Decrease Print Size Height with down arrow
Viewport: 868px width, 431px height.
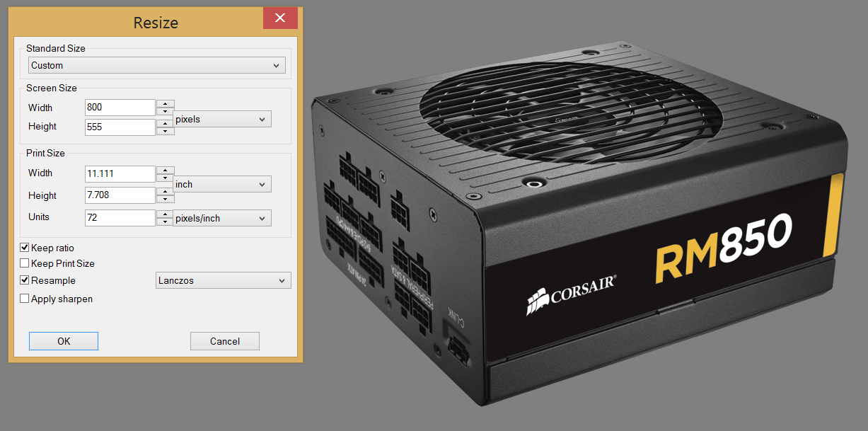point(165,200)
